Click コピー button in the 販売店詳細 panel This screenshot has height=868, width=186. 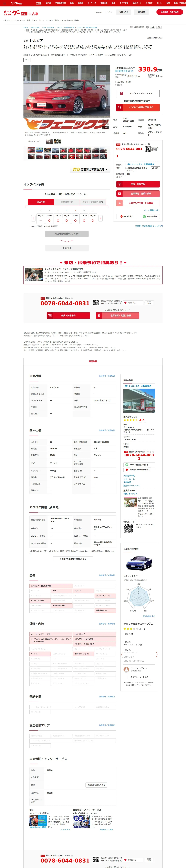(x=151, y=430)
